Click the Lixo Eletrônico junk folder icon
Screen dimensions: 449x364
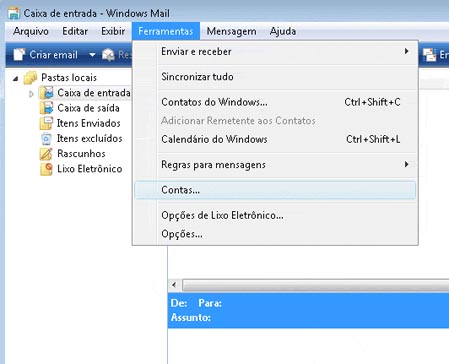(x=46, y=169)
